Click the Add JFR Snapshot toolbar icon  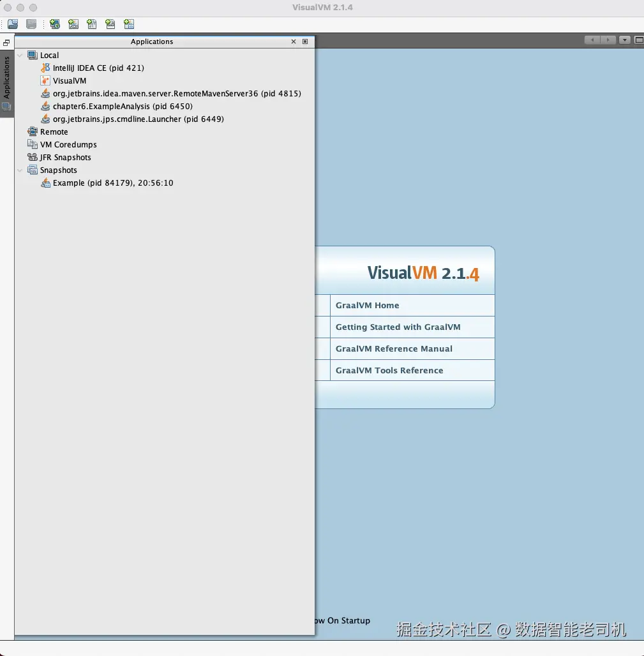tap(110, 24)
